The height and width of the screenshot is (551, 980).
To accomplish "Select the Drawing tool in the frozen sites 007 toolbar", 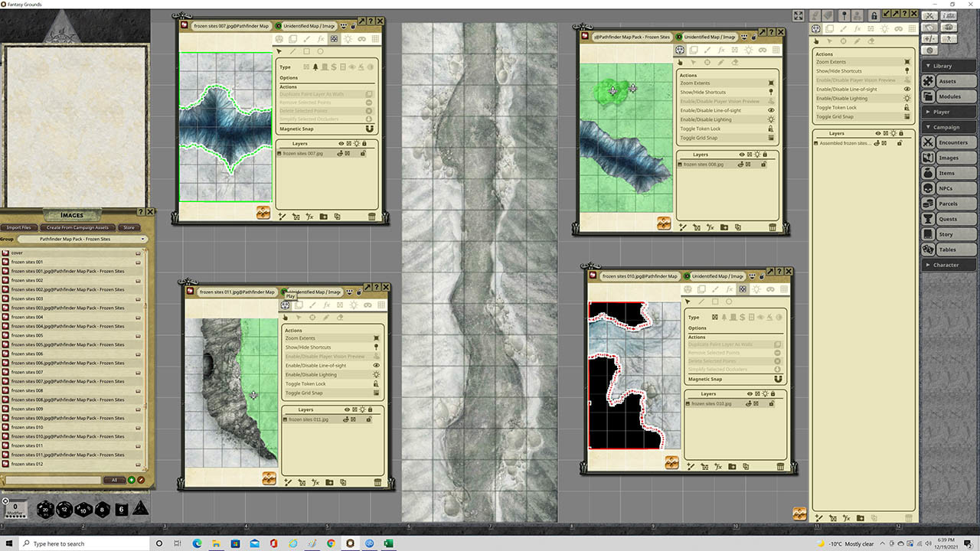I will click(x=306, y=39).
